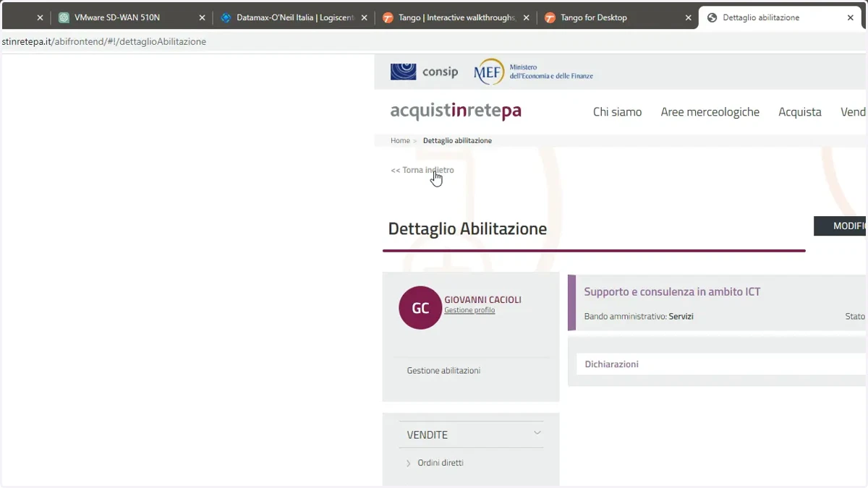Image resolution: width=868 pixels, height=488 pixels.
Task: Click the arrow beside Ordini diretti
Action: coord(409,463)
